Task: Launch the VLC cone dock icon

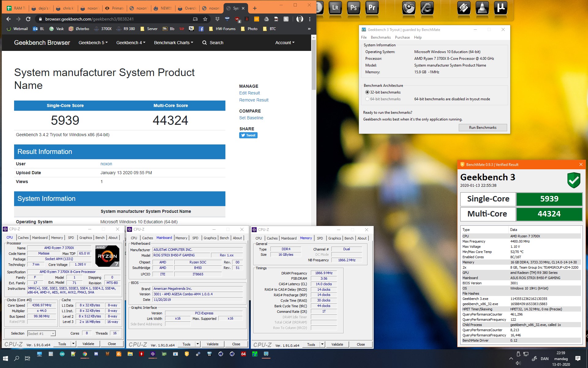Action: point(482,8)
